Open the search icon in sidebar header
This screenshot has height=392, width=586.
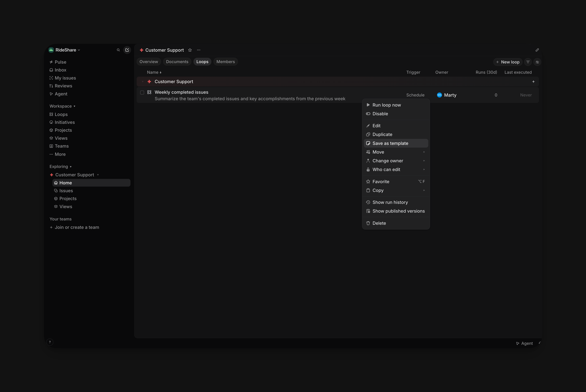[x=118, y=50]
